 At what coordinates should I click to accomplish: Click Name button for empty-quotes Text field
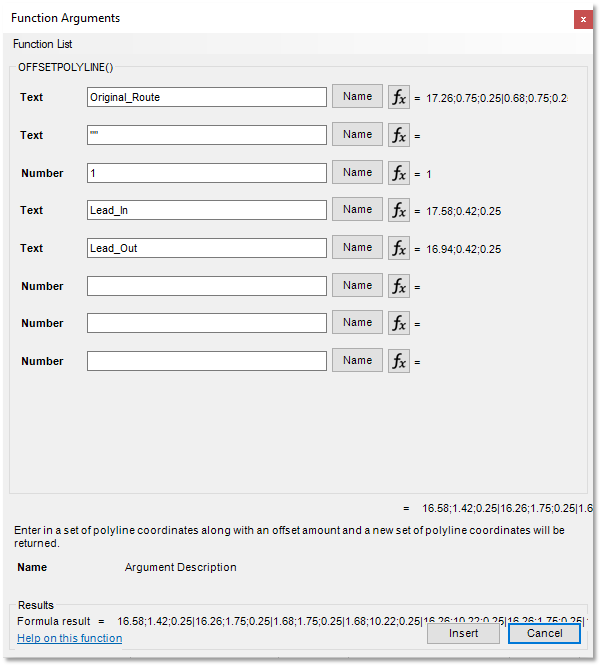(357, 134)
